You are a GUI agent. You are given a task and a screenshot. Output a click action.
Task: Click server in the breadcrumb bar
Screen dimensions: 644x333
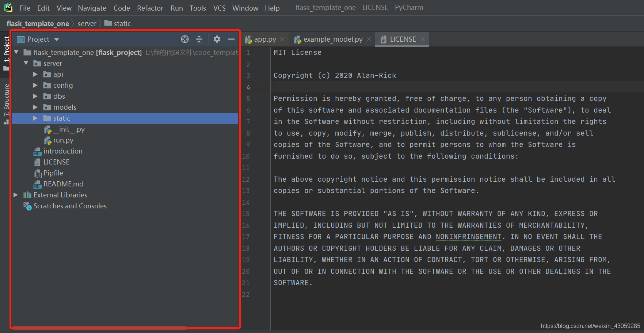click(87, 23)
